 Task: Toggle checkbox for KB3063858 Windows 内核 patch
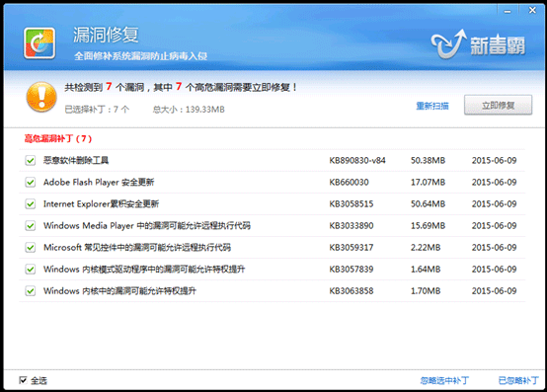(31, 291)
